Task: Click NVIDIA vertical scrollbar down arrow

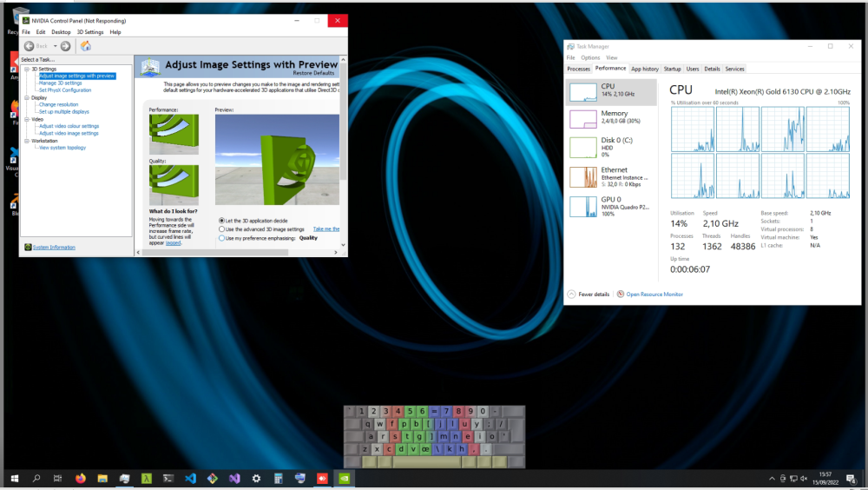Action: coord(343,244)
